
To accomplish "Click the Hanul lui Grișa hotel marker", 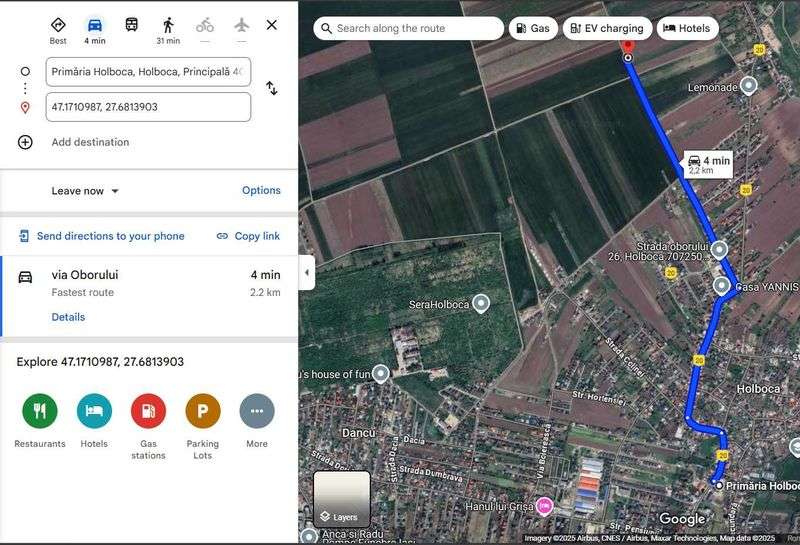I will (x=544, y=506).
